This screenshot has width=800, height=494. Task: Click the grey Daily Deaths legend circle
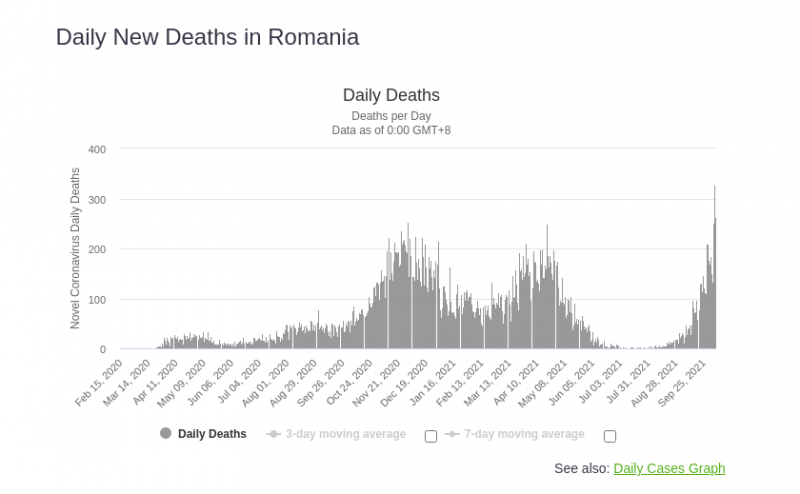point(165,434)
